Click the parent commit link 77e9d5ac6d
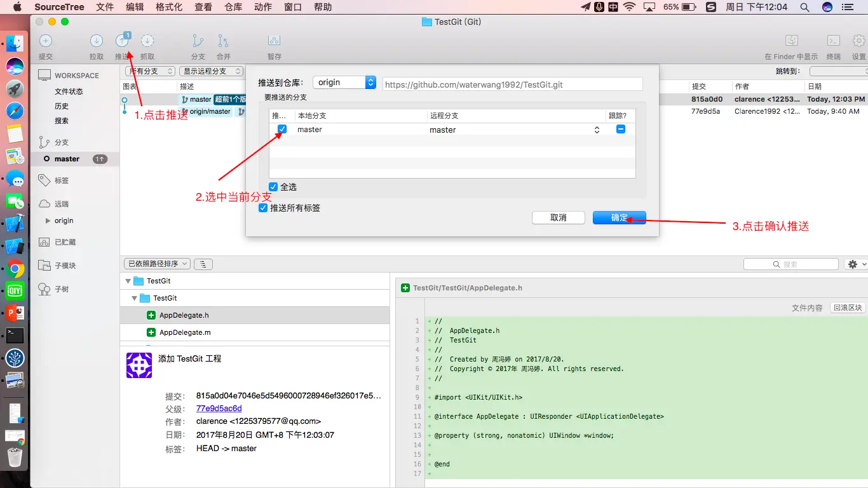 click(x=219, y=409)
